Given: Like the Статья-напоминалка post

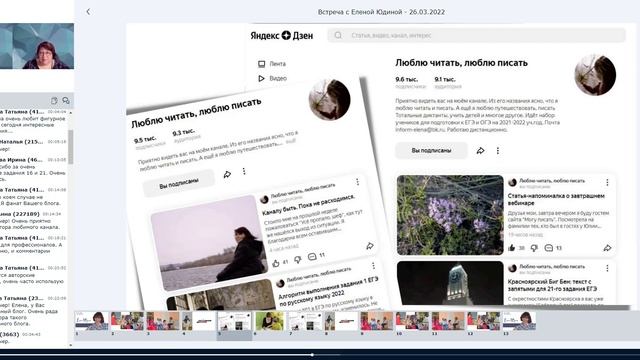Looking at the screenshot, I should [511, 248].
